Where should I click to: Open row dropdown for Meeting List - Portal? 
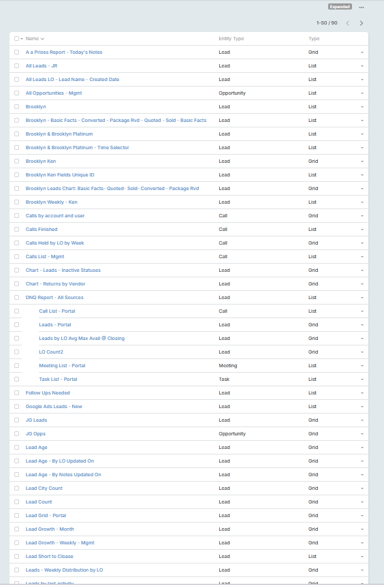pyautogui.click(x=362, y=366)
